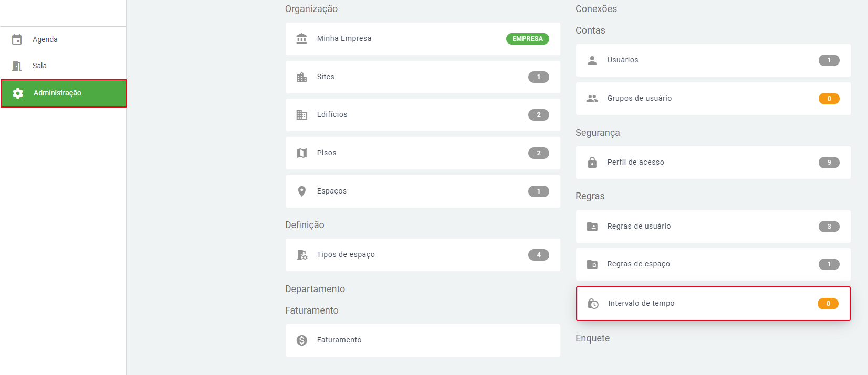Open the Edifícios card

click(422, 115)
